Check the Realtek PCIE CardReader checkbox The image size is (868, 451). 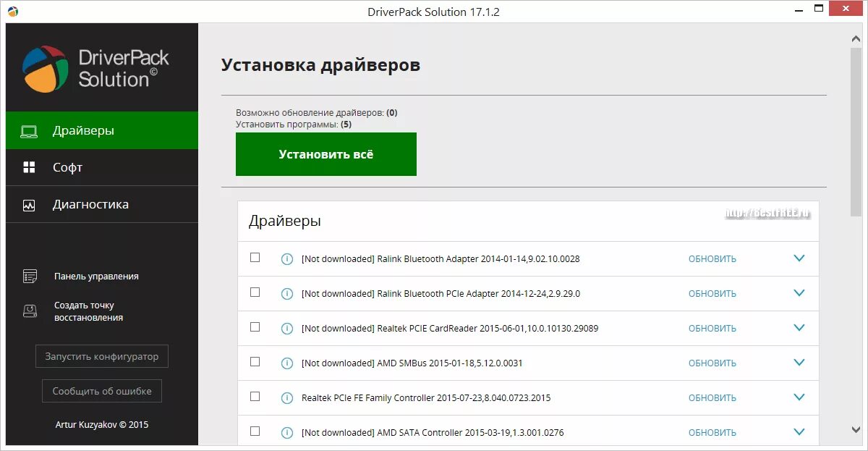click(255, 326)
